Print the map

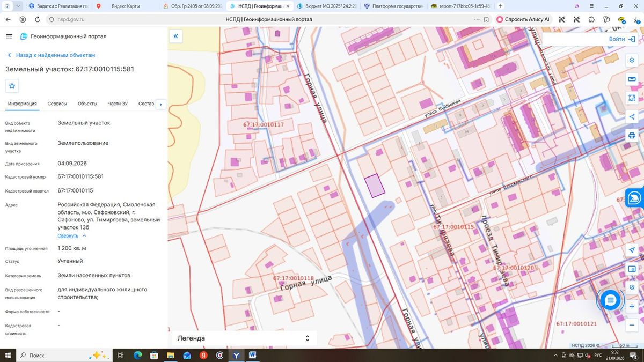632,136
